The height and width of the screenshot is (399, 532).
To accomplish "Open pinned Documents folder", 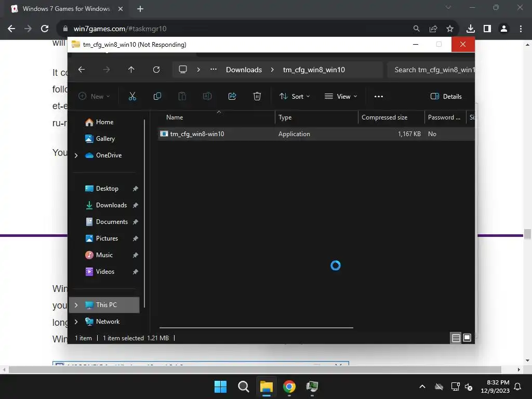I will [x=104, y=222].
